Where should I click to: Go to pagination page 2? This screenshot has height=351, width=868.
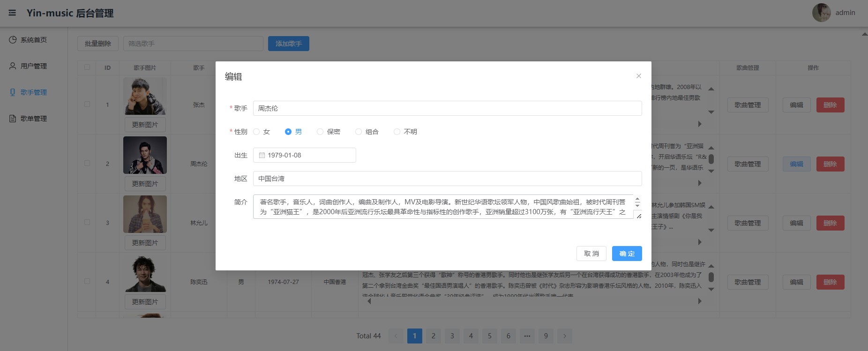click(x=434, y=336)
